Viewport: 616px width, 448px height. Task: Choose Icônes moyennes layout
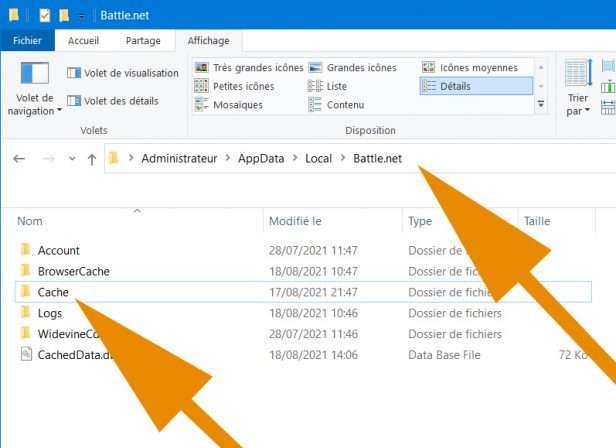tap(470, 68)
